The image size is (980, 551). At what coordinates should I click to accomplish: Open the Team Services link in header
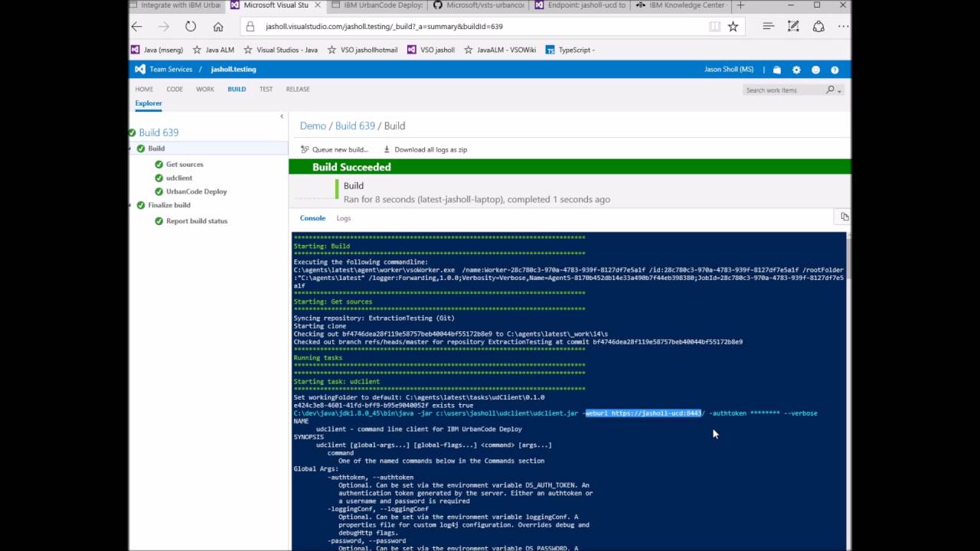[x=171, y=70]
